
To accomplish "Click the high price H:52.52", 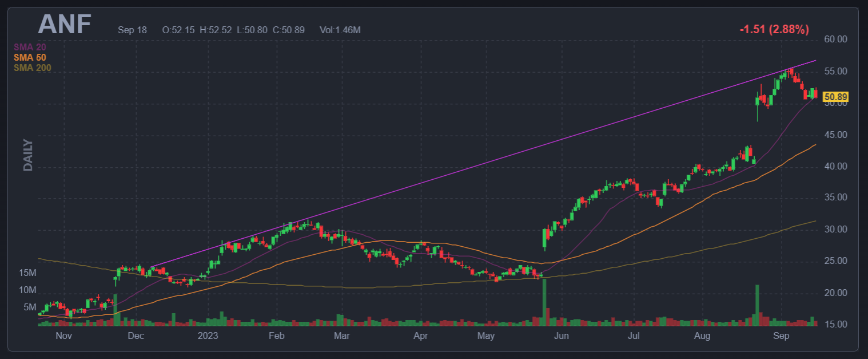I will pos(216,30).
